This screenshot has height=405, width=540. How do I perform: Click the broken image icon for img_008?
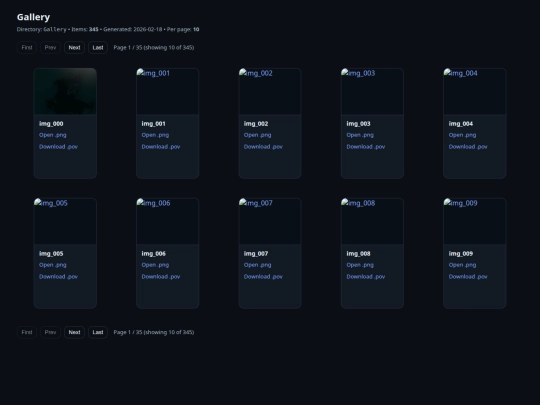click(x=345, y=202)
